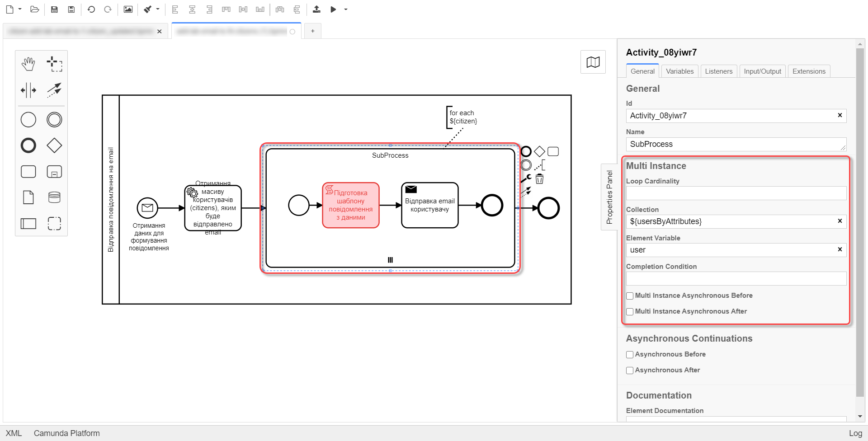Enable Multi Instance Asynchronous Before
The image size is (868, 441).
(630, 296)
